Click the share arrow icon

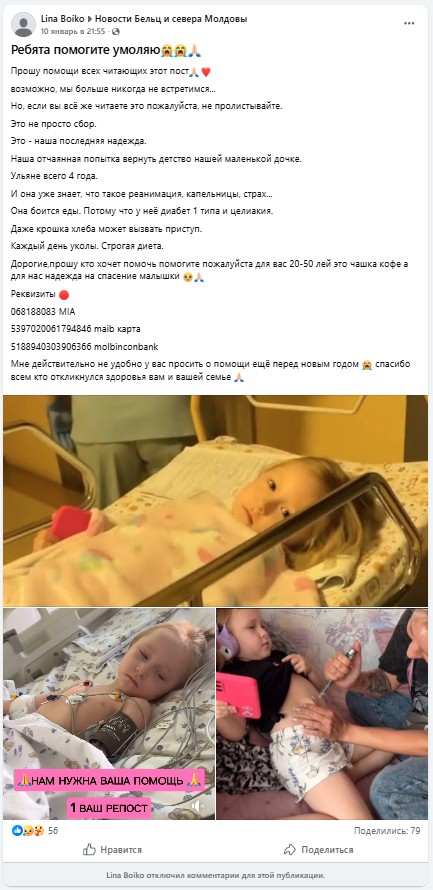coord(289,850)
